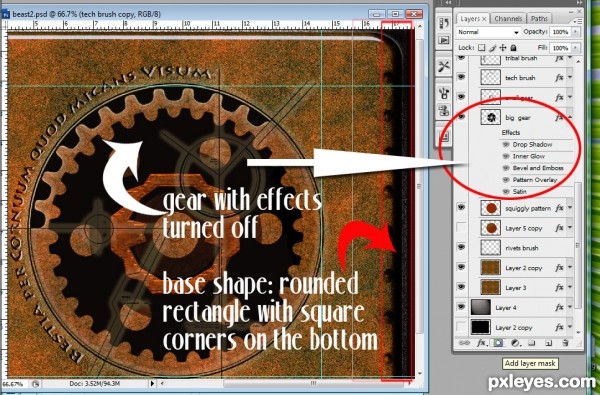Screen dimensions: 600x395
Task: Click the link layers chain icon
Action: coord(464,343)
